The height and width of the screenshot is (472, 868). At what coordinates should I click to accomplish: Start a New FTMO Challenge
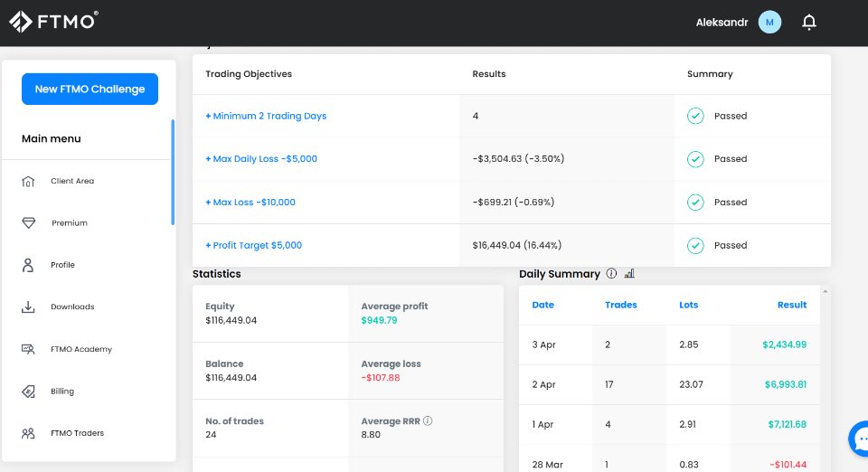[90, 90]
